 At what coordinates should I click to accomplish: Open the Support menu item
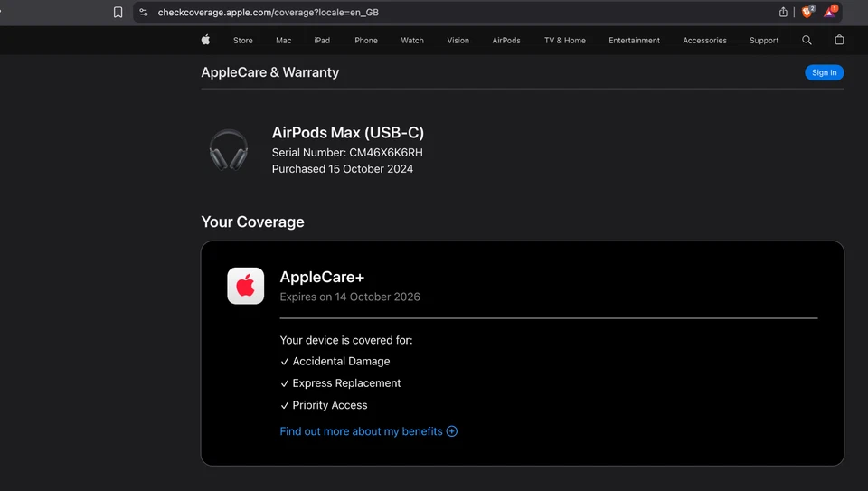point(764,41)
